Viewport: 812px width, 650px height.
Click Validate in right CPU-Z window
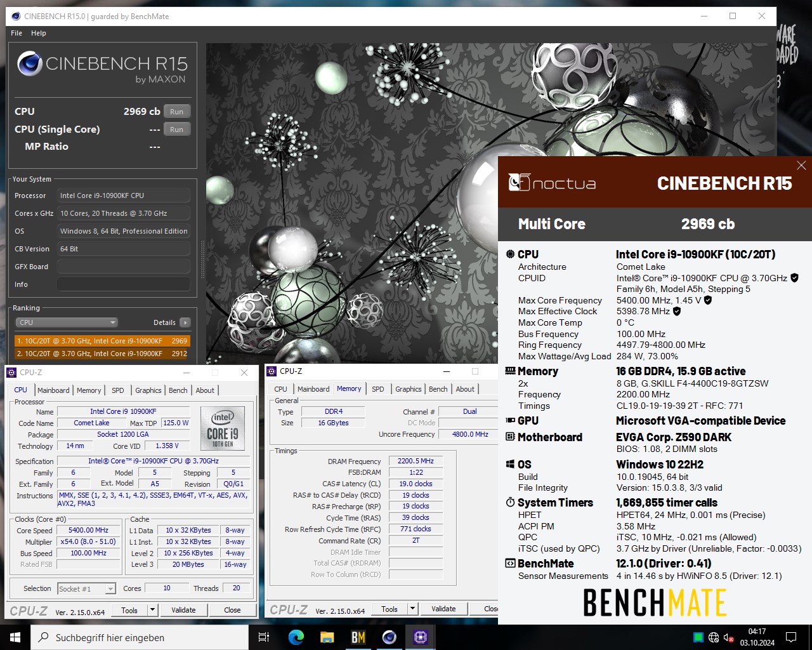[443, 609]
